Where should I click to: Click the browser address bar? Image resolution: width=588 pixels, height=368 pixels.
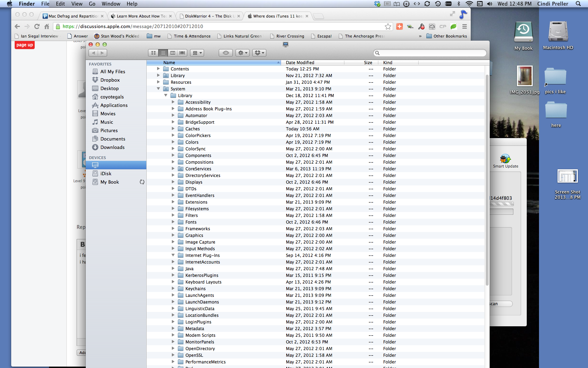click(x=223, y=26)
